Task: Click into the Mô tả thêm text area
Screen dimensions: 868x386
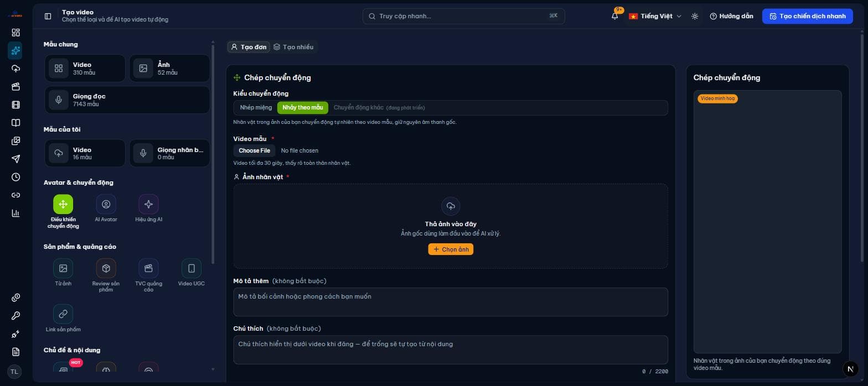Action: click(451, 302)
